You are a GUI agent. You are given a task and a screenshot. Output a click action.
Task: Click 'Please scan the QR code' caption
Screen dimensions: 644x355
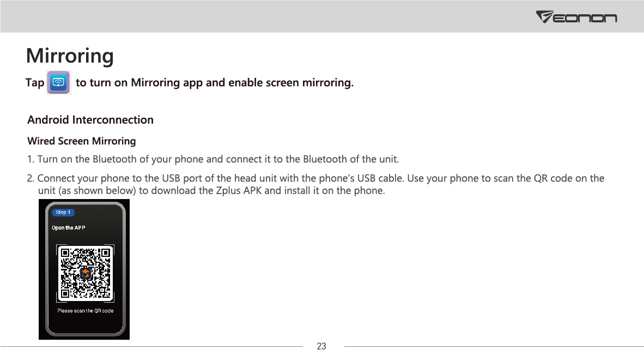tap(86, 311)
